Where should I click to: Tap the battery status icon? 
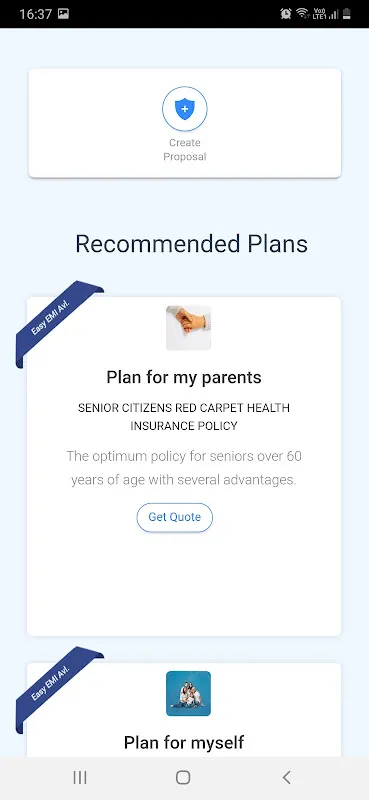[347, 14]
